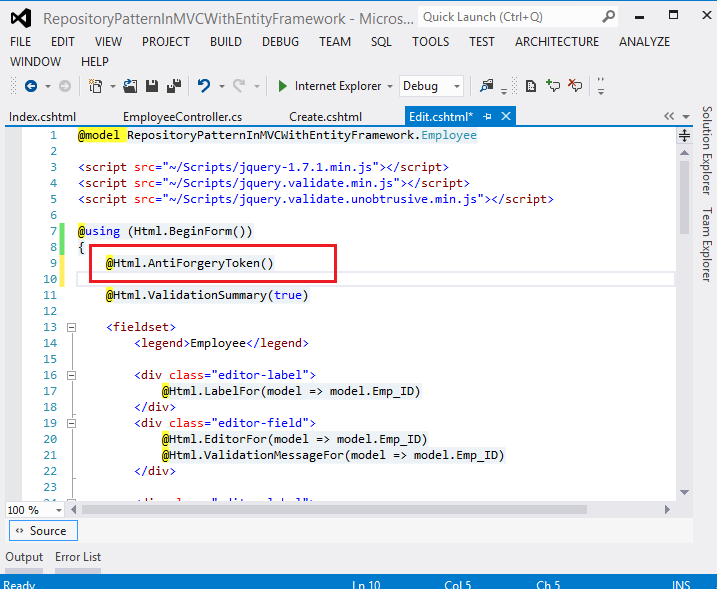Click the Navigate Forward arrow icon
Image resolution: width=717 pixels, height=589 pixels.
pyautogui.click(x=65, y=86)
